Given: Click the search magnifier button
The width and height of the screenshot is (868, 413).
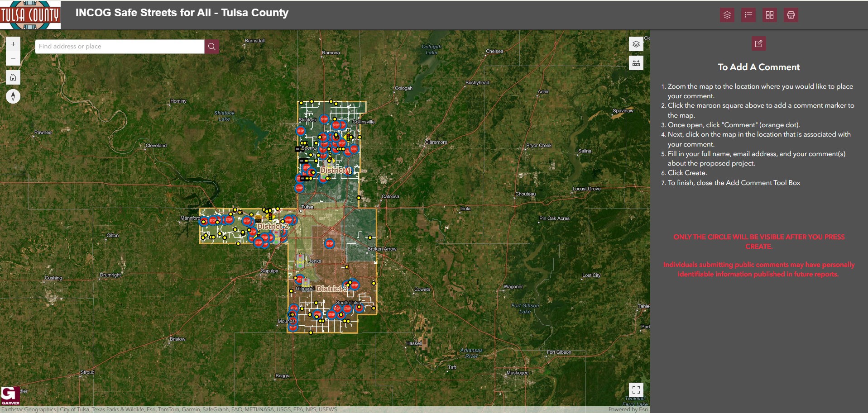Looking at the screenshot, I should [211, 47].
